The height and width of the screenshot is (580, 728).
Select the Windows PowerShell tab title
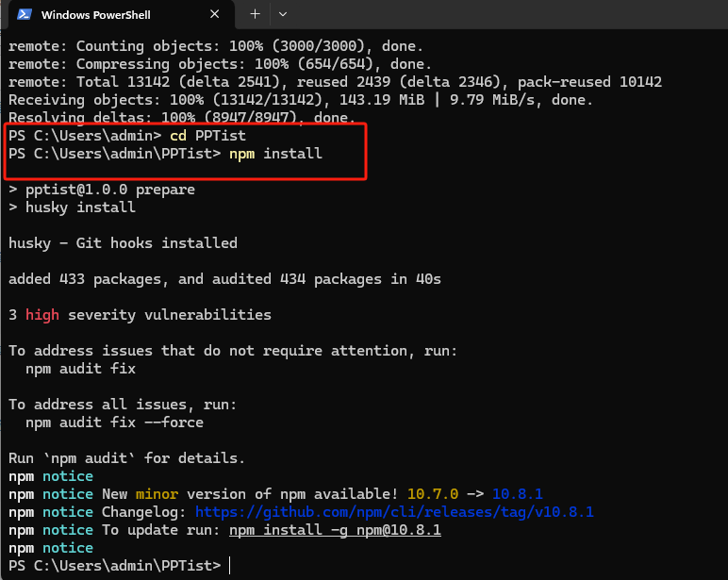(x=95, y=15)
